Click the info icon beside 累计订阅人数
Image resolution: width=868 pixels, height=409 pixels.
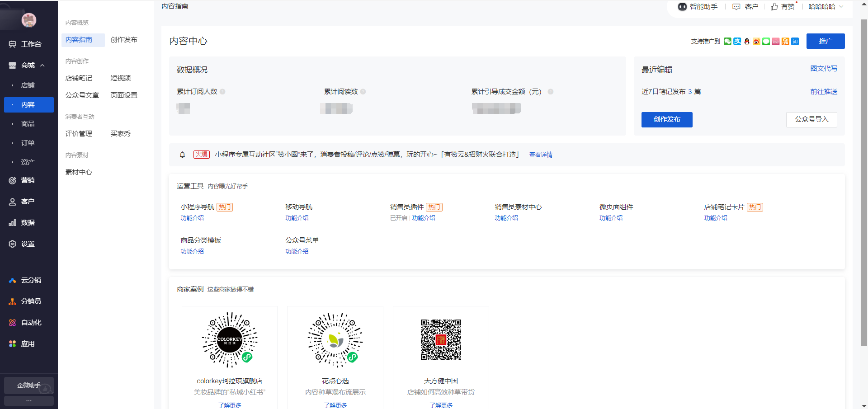(x=222, y=92)
